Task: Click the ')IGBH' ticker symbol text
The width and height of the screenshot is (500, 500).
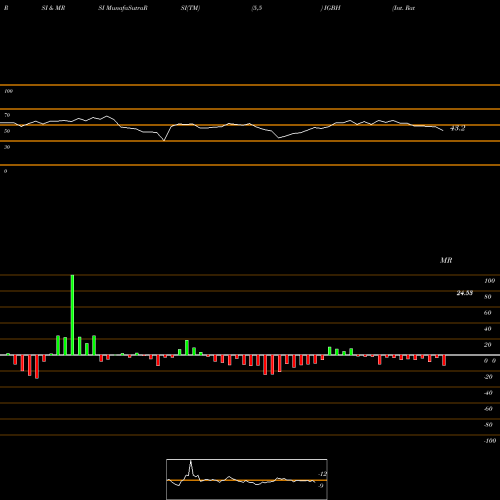Action: (x=331, y=8)
